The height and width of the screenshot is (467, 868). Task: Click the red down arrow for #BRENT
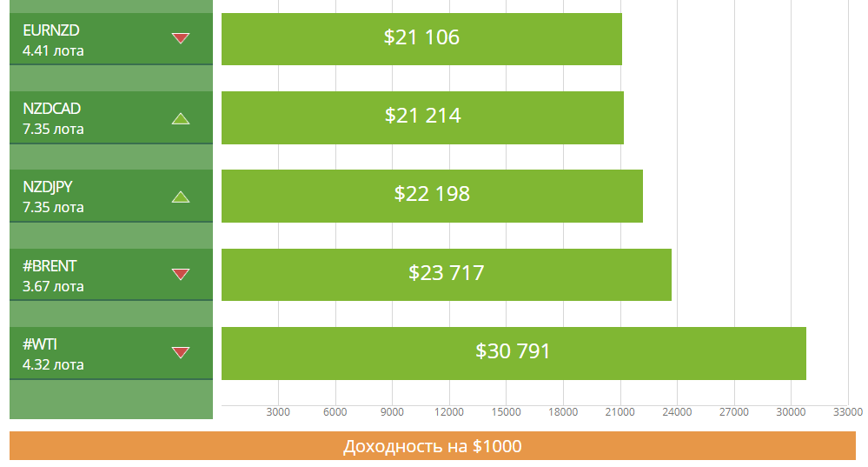181,274
